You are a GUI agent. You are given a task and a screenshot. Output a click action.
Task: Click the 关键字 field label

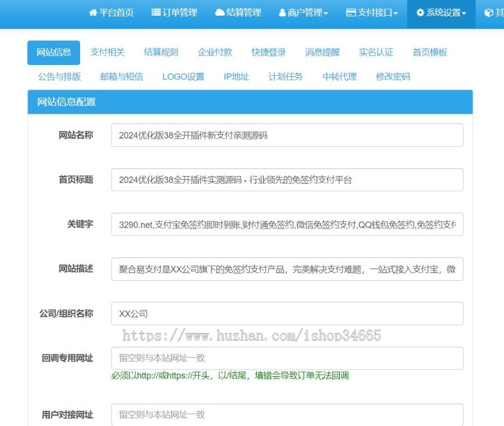80,224
